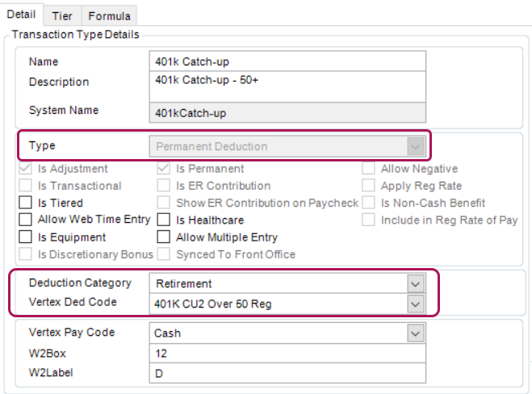Click the W2Label input field

click(x=287, y=373)
